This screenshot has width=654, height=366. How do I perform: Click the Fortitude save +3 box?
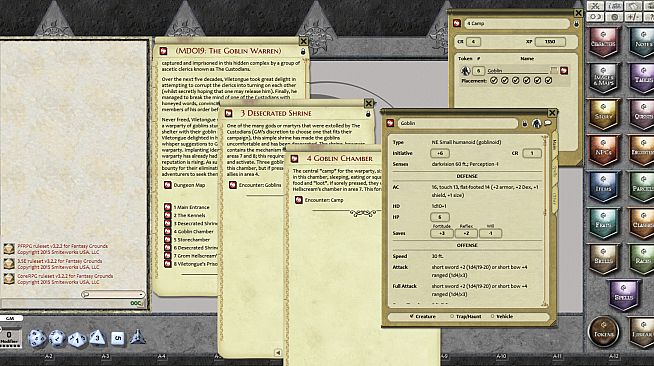click(x=442, y=233)
